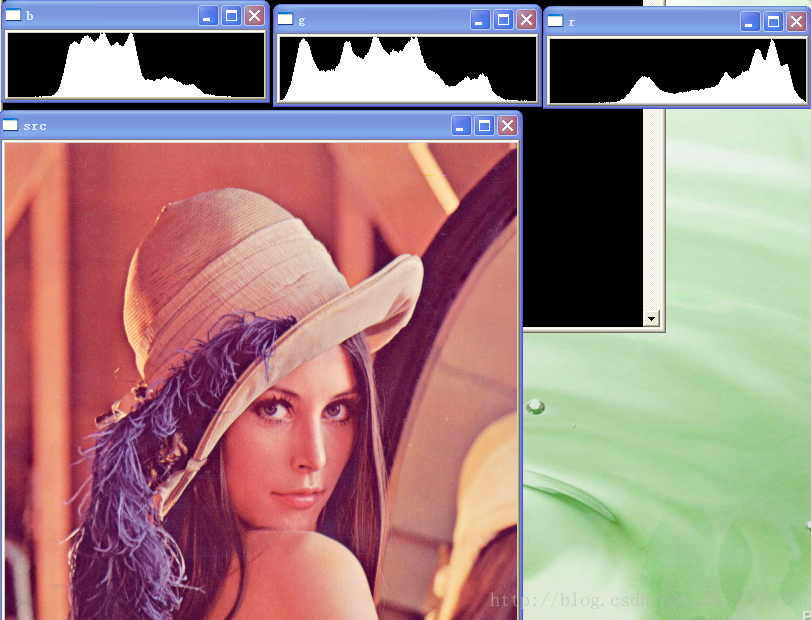Image resolution: width=811 pixels, height=620 pixels.
Task: Close the b histogram window
Action: 254,16
